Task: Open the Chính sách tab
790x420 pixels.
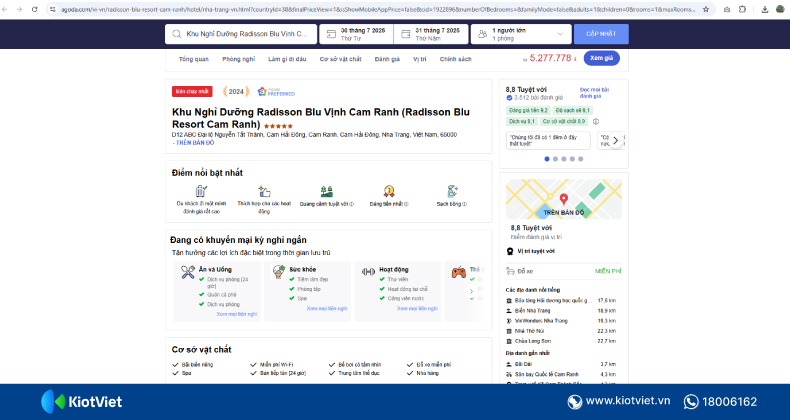Action: click(x=455, y=59)
